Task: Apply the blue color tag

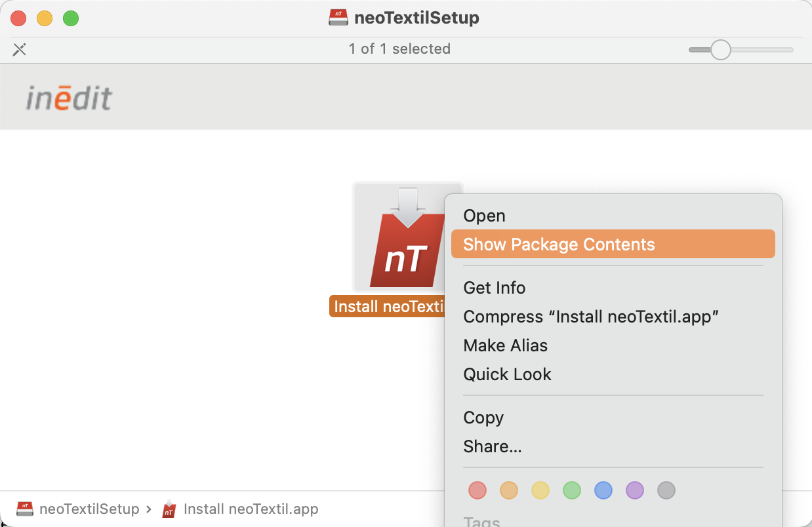Action: [x=603, y=490]
